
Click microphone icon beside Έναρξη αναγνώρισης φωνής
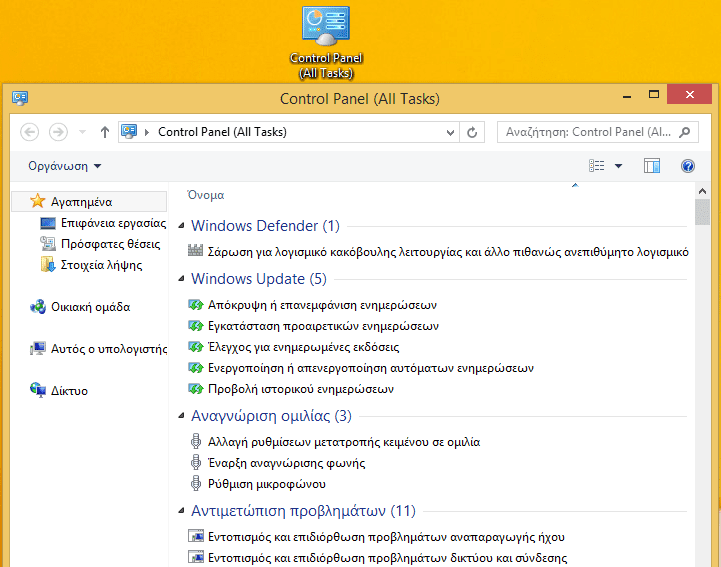click(x=196, y=462)
